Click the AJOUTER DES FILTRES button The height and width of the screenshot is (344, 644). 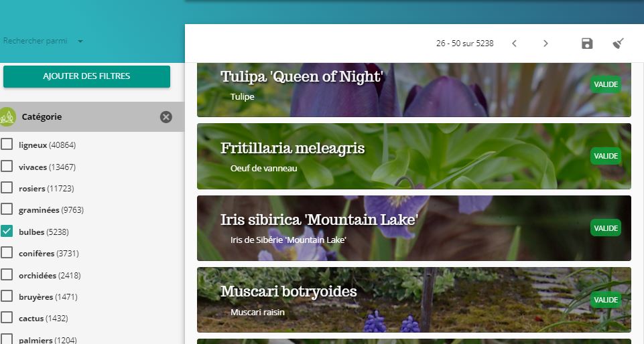click(x=86, y=76)
